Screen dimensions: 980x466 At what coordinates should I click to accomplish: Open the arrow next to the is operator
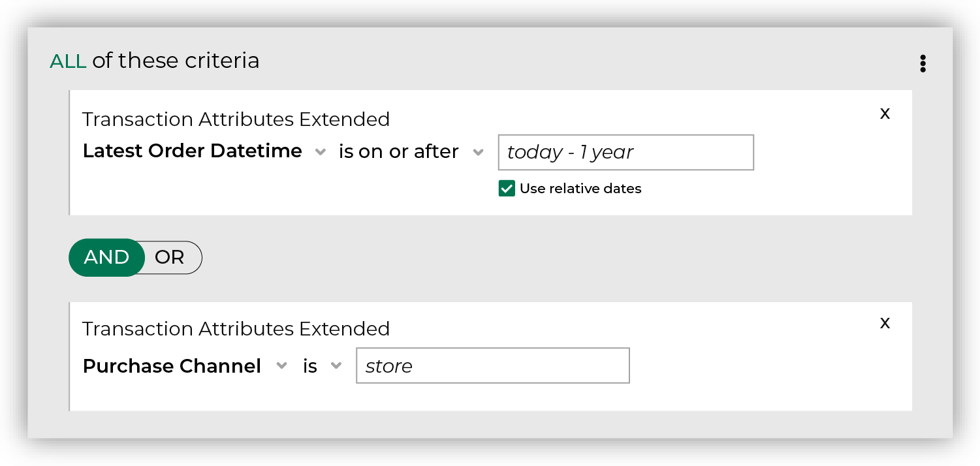coord(336,366)
